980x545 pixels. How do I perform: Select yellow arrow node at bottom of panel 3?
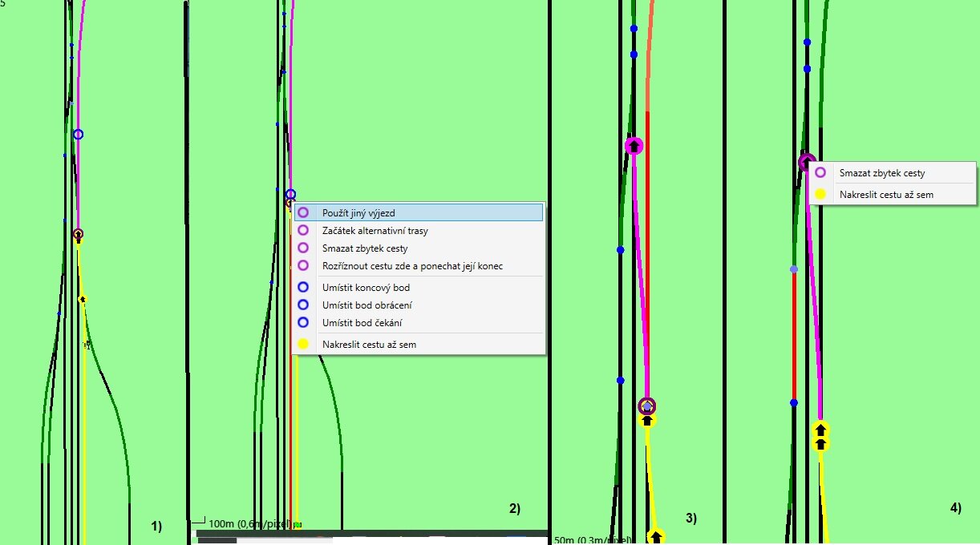[x=656, y=536]
